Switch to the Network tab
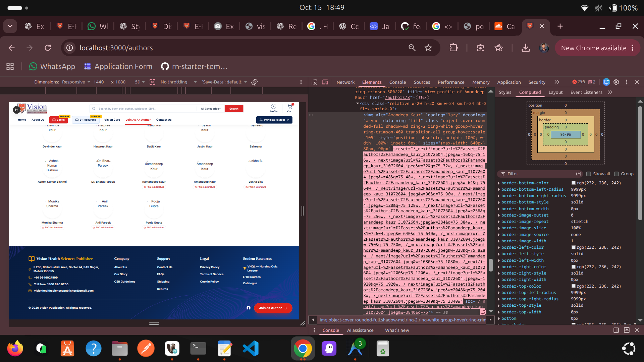The width and height of the screenshot is (644, 362). coord(345,82)
